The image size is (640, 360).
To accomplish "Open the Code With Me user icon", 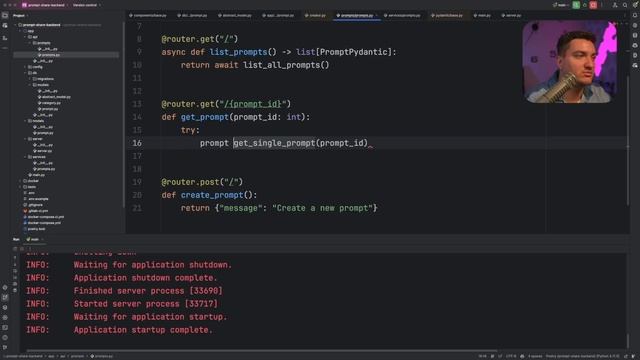I will [x=615, y=5].
